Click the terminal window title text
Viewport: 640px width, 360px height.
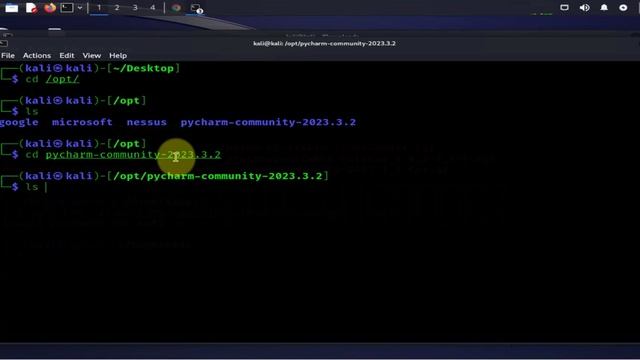tap(324, 43)
